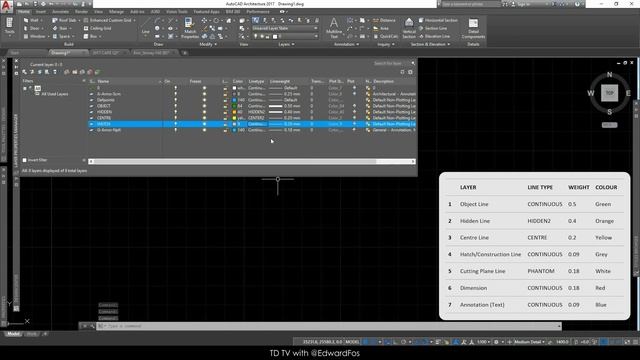Click the Linetype column header
The height and width of the screenshot is (360, 640).
click(257, 81)
